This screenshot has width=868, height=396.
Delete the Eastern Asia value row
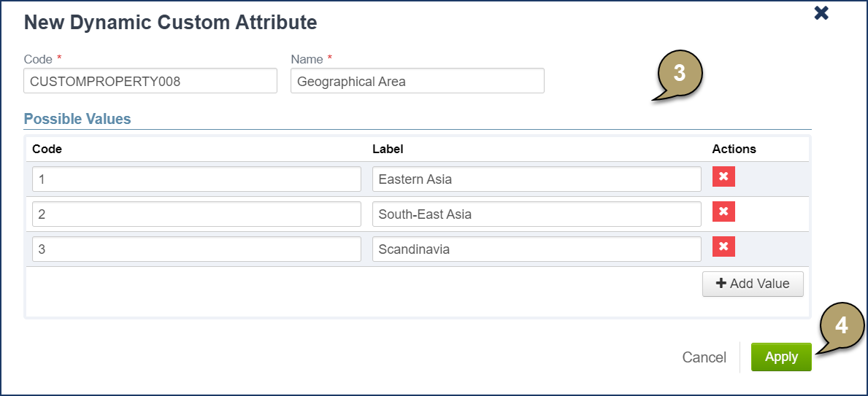point(723,177)
